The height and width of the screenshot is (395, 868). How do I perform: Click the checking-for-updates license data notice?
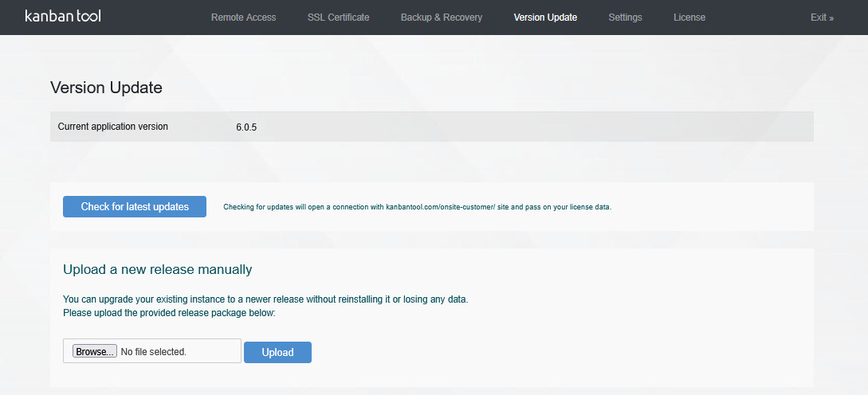pyautogui.click(x=418, y=208)
